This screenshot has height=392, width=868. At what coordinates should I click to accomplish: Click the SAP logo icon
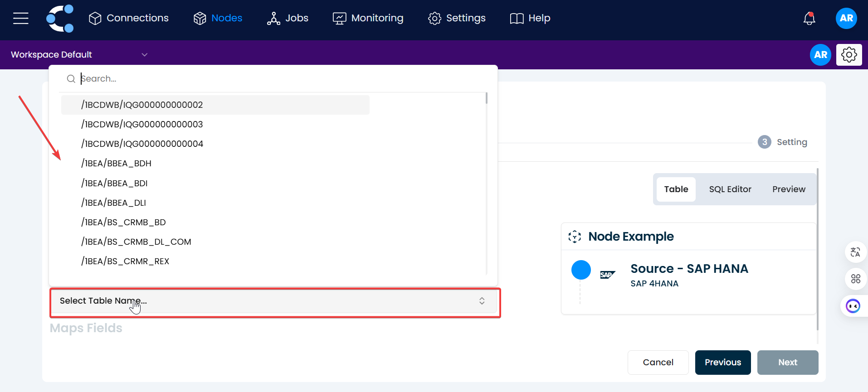point(607,275)
